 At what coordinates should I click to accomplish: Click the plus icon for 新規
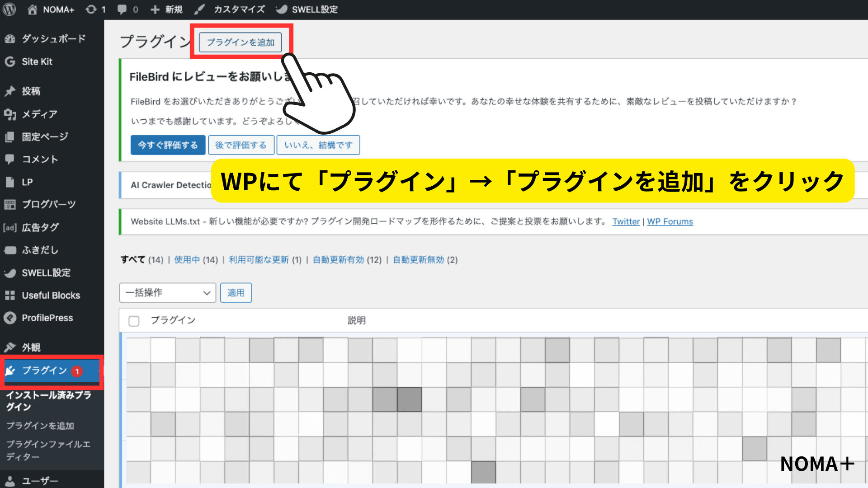pyautogui.click(x=155, y=9)
